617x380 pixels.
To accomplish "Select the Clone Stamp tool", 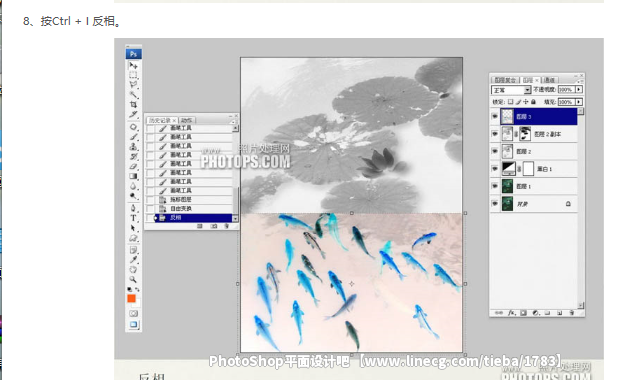I will pos(133,147).
